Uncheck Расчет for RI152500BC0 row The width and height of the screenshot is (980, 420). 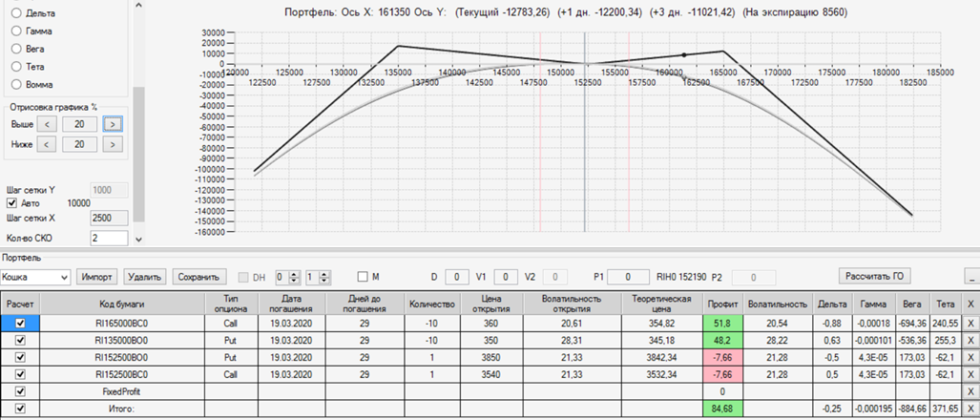tap(20, 374)
